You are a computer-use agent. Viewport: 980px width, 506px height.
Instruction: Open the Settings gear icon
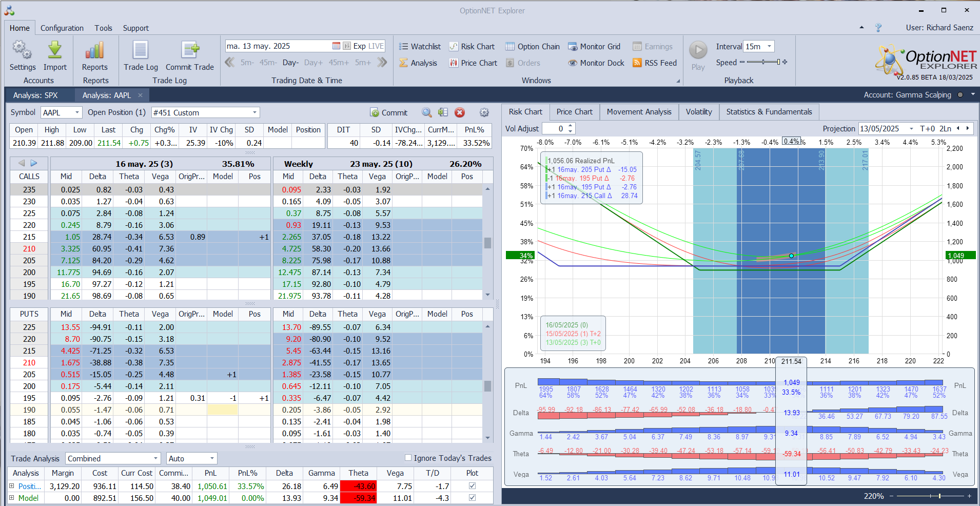click(22, 50)
